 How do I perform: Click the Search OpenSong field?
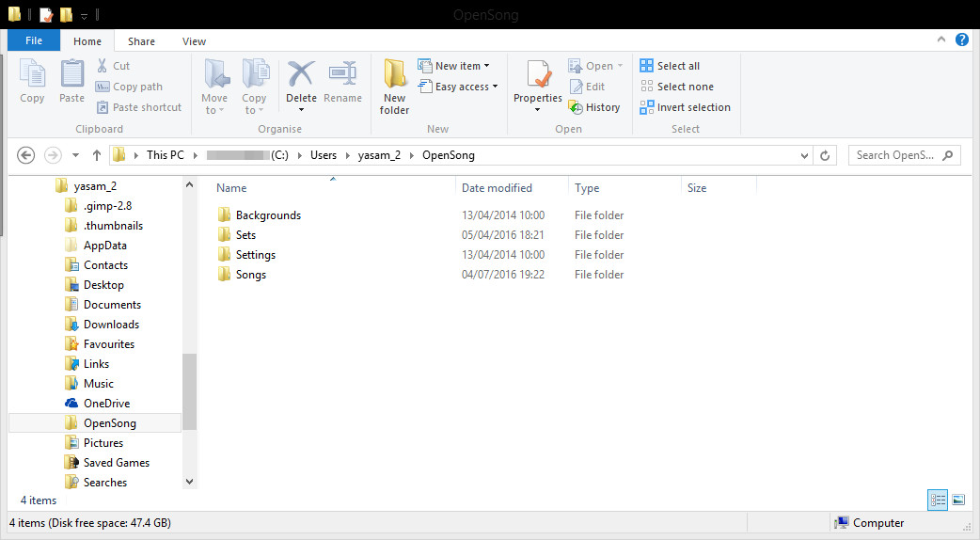click(x=905, y=155)
